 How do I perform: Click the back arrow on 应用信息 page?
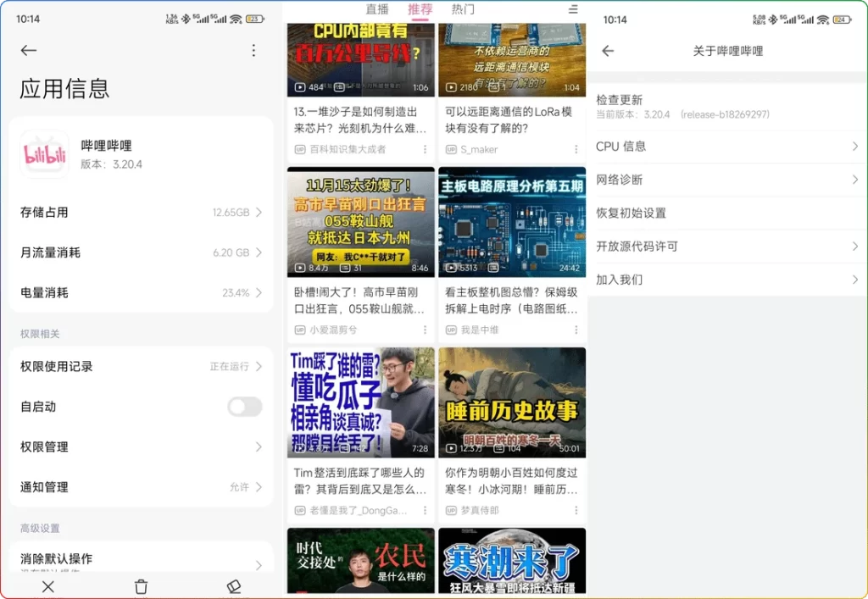pyautogui.click(x=28, y=50)
